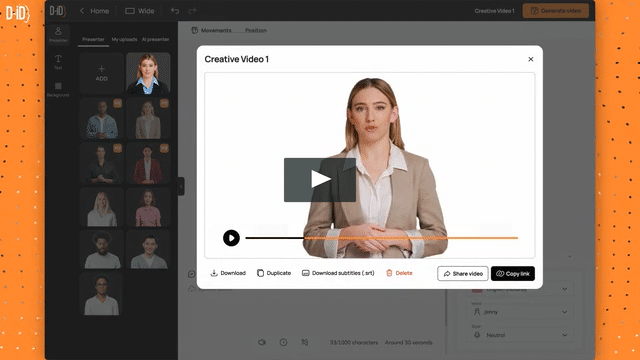Open the Presenter sidebar section

pyautogui.click(x=58, y=34)
